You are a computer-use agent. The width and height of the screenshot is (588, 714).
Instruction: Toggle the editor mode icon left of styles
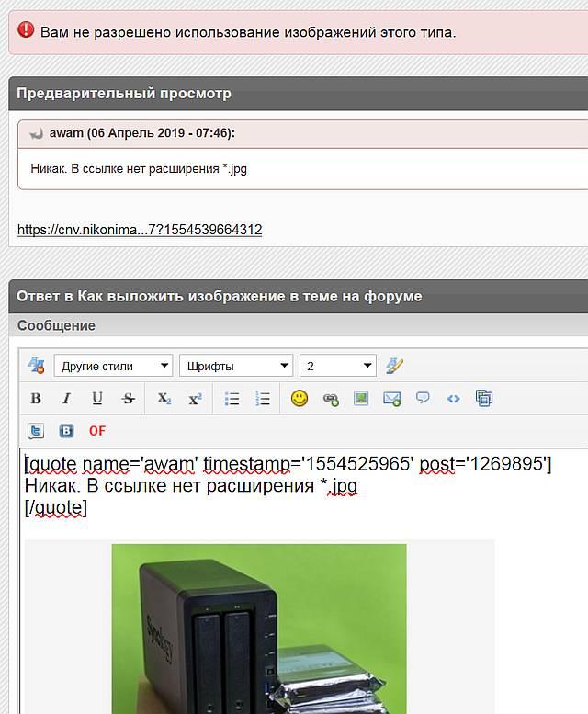(x=36, y=365)
